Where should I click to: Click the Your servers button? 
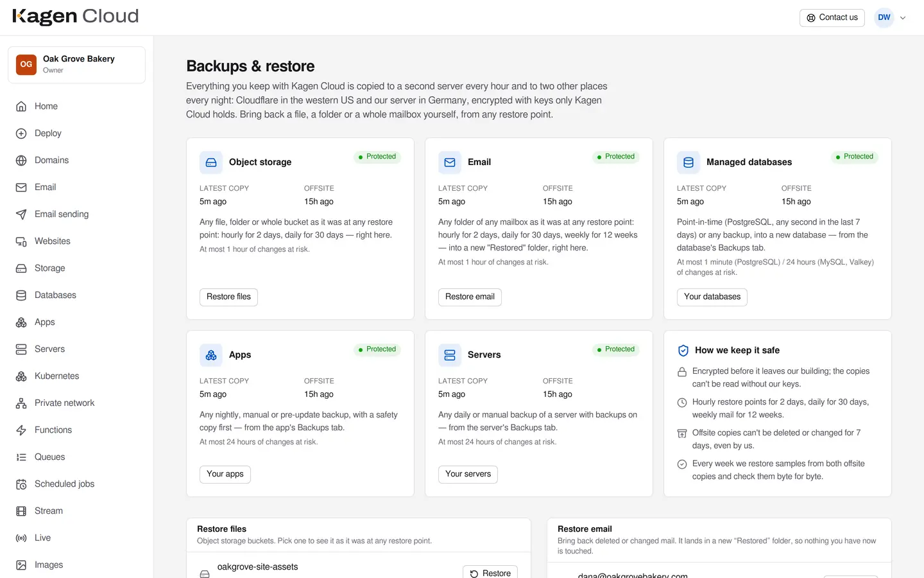pyautogui.click(x=468, y=474)
